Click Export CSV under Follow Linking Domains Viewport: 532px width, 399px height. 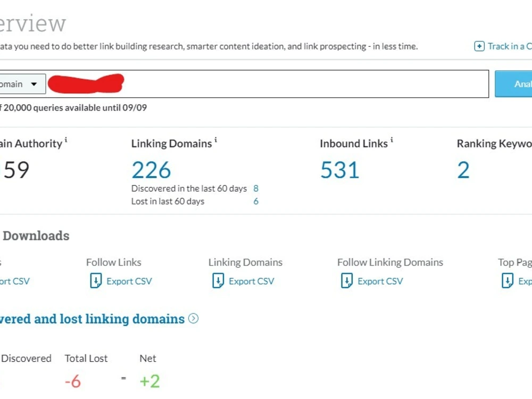[x=380, y=281]
